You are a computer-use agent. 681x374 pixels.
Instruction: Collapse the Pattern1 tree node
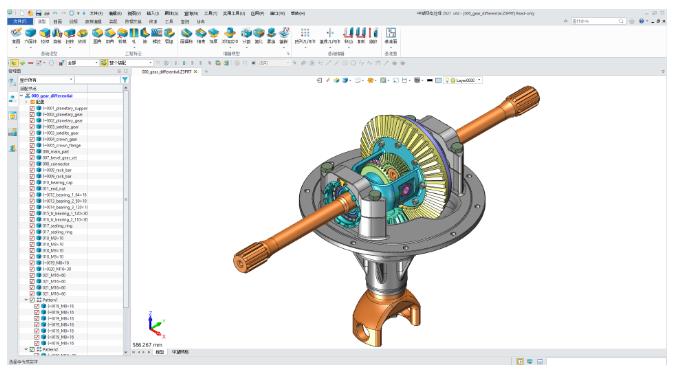point(26,300)
